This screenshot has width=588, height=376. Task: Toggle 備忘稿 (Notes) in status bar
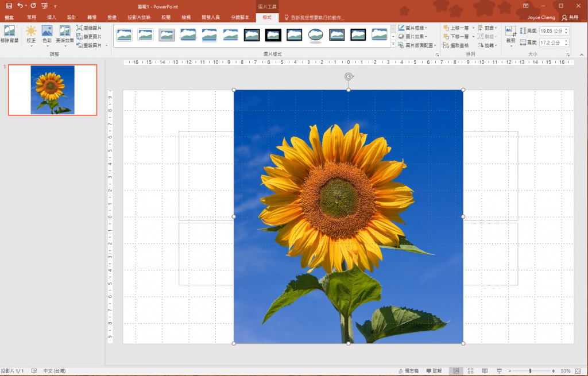408,371
